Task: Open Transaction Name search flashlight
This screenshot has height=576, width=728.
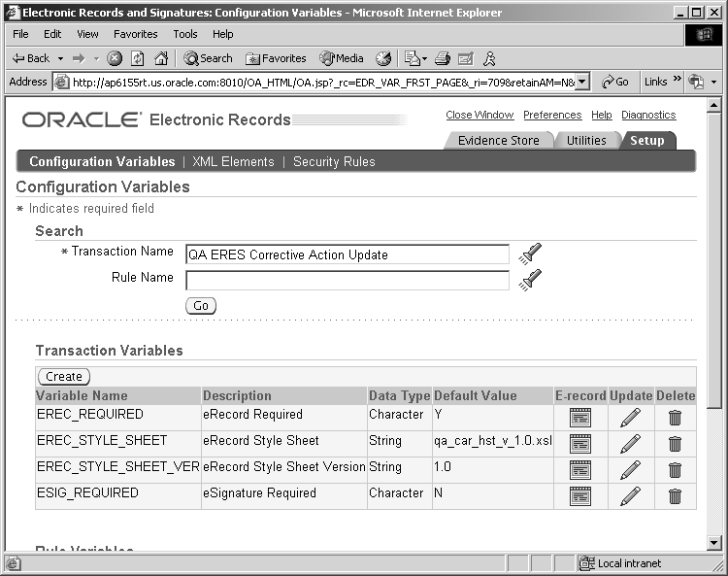Action: pos(530,254)
